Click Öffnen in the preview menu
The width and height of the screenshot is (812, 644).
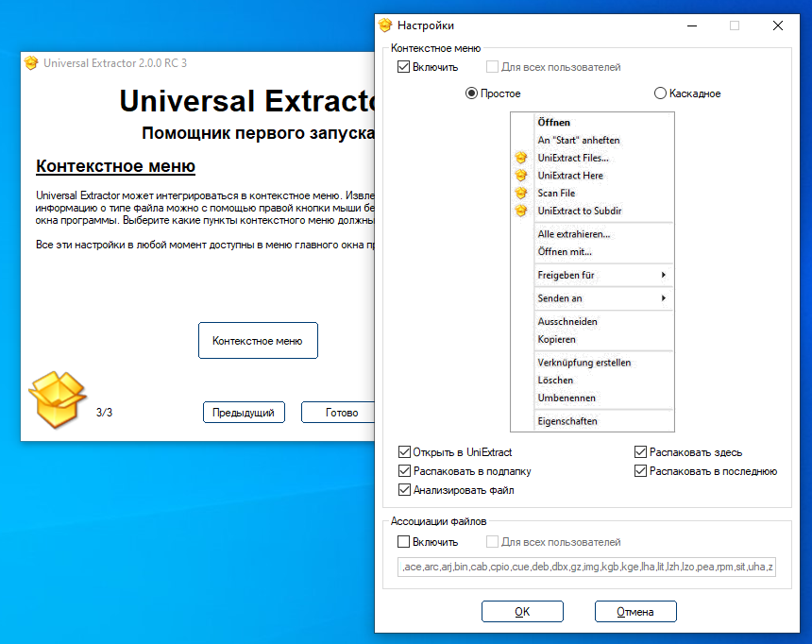click(x=553, y=122)
